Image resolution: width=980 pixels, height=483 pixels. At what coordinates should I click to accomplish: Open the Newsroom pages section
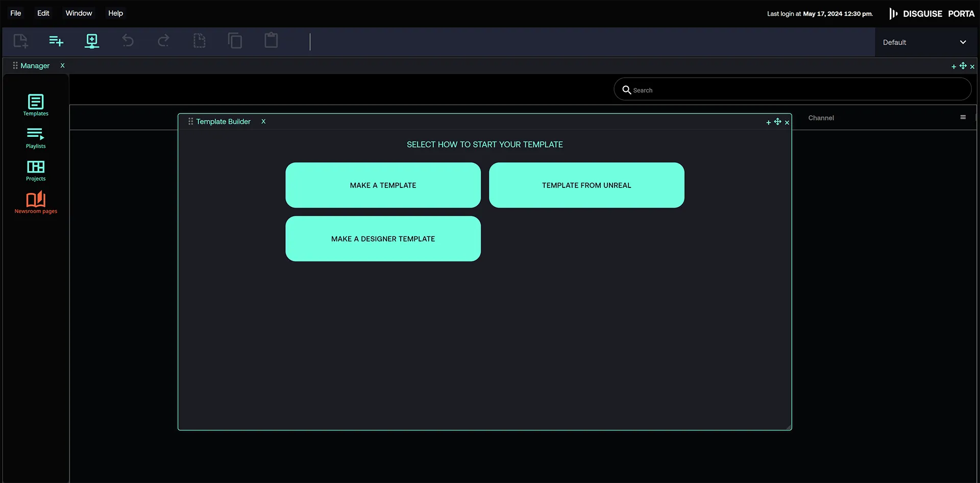[x=35, y=203]
